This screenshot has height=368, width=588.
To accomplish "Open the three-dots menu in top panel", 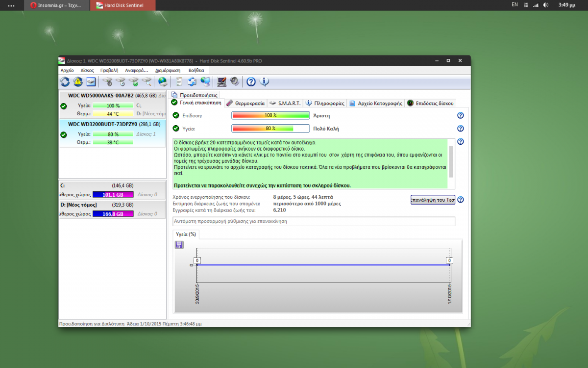I will pyautogui.click(x=11, y=5).
